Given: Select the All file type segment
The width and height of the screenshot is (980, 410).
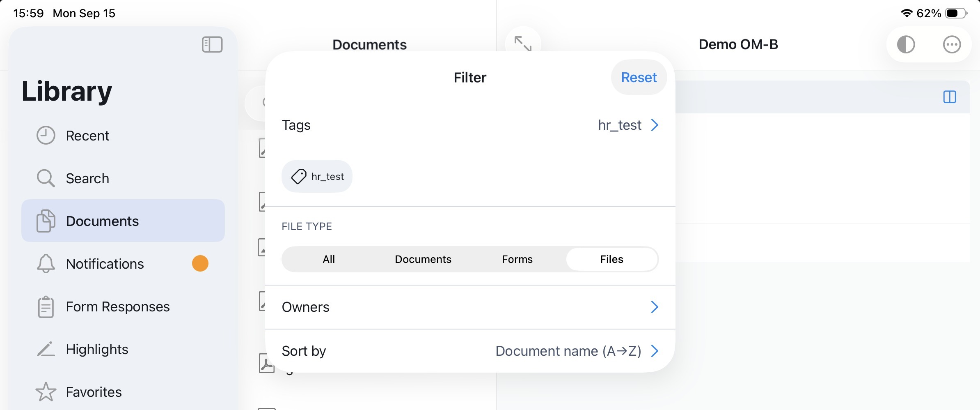Looking at the screenshot, I should [x=329, y=259].
